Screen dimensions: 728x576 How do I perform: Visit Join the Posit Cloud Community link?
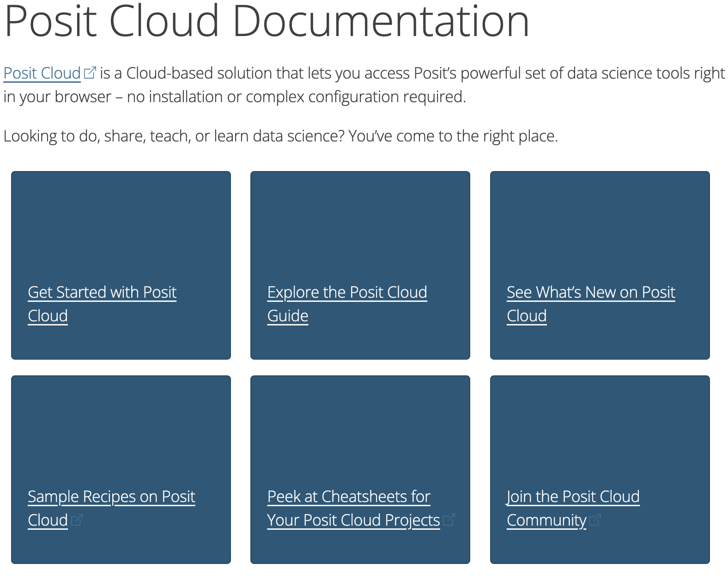pos(573,497)
